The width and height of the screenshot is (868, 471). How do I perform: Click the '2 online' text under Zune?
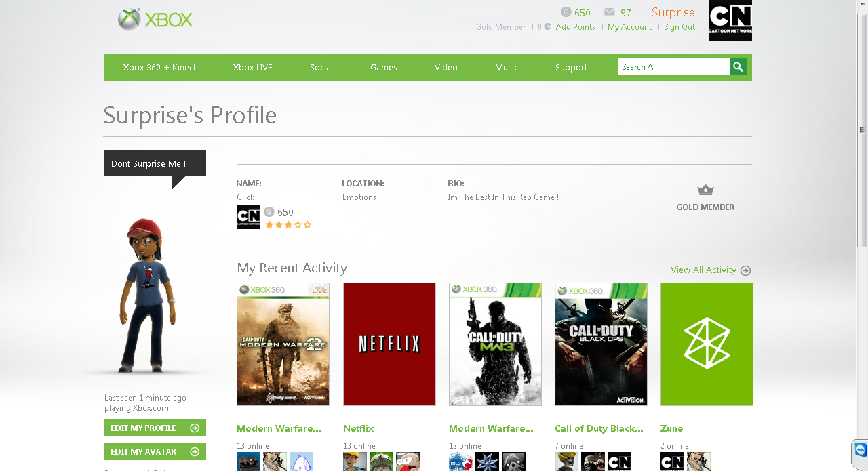675,446
